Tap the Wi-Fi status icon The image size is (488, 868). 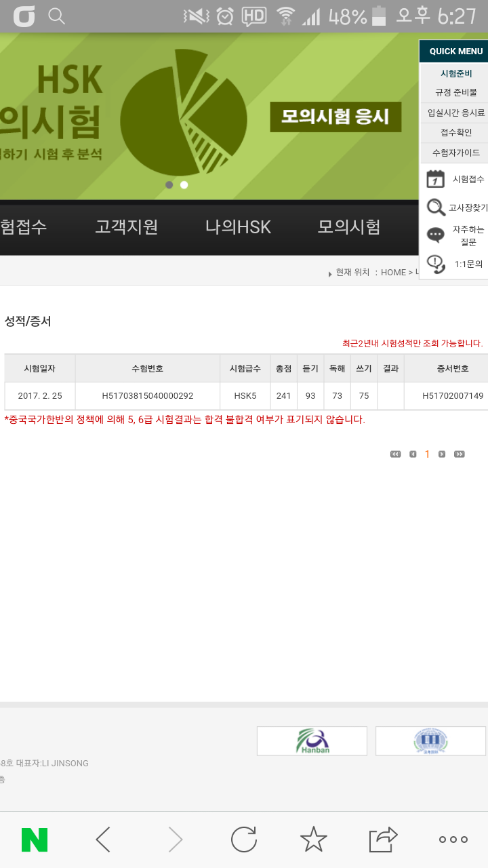285,16
